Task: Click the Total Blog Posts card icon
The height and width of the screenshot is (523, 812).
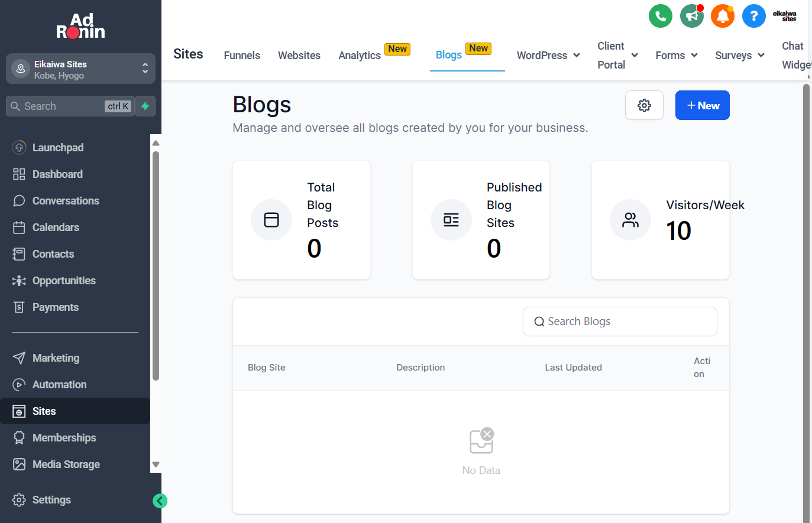Action: pos(271,220)
